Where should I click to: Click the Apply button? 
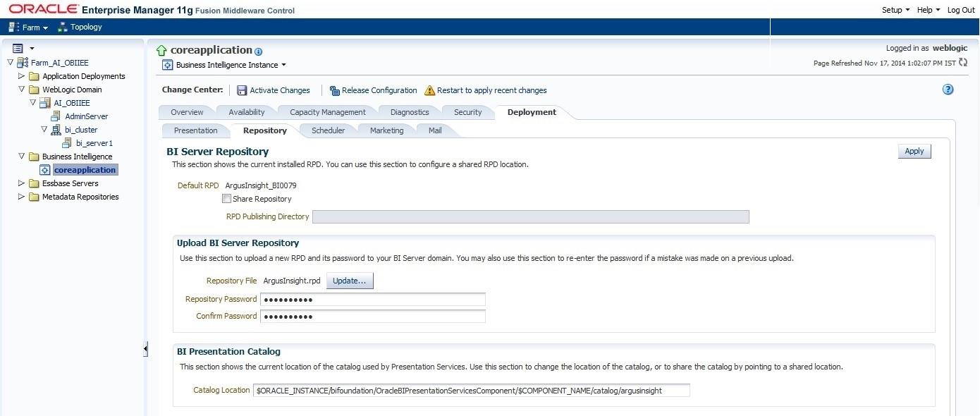(914, 152)
